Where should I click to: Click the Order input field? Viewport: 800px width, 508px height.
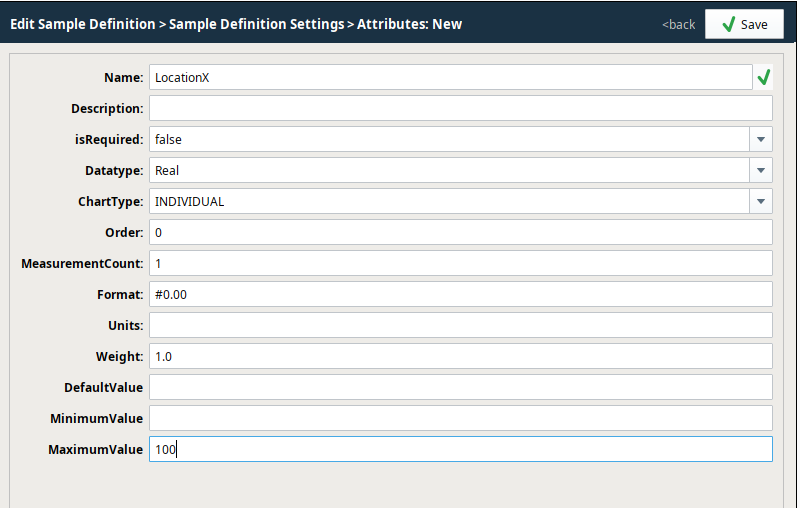click(460, 233)
